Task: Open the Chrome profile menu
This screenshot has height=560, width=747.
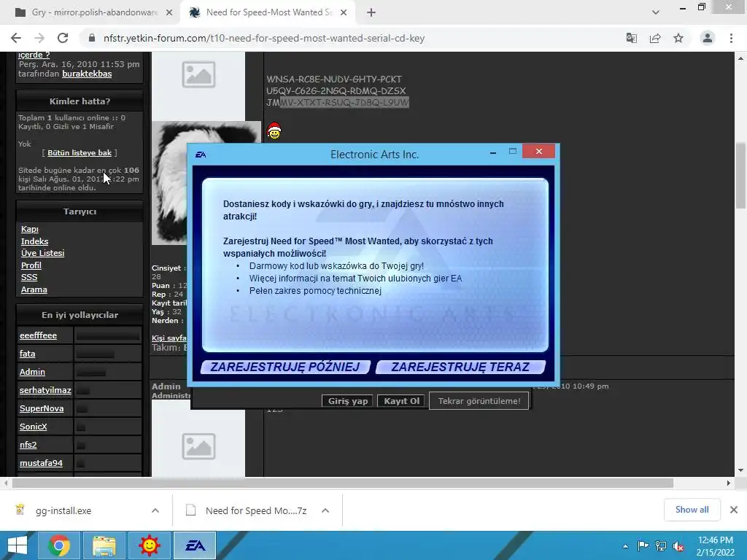Action: (708, 38)
